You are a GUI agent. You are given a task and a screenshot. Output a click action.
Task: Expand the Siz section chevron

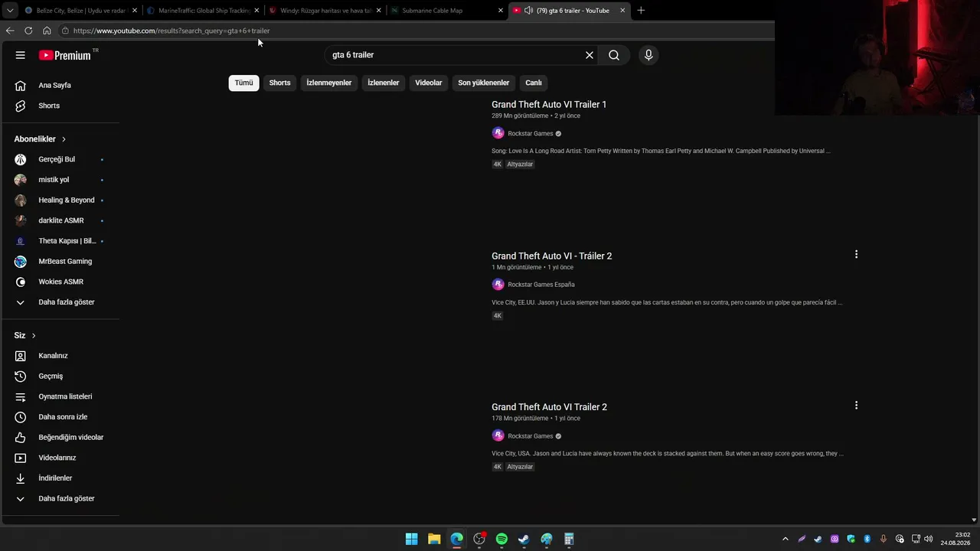34,336
